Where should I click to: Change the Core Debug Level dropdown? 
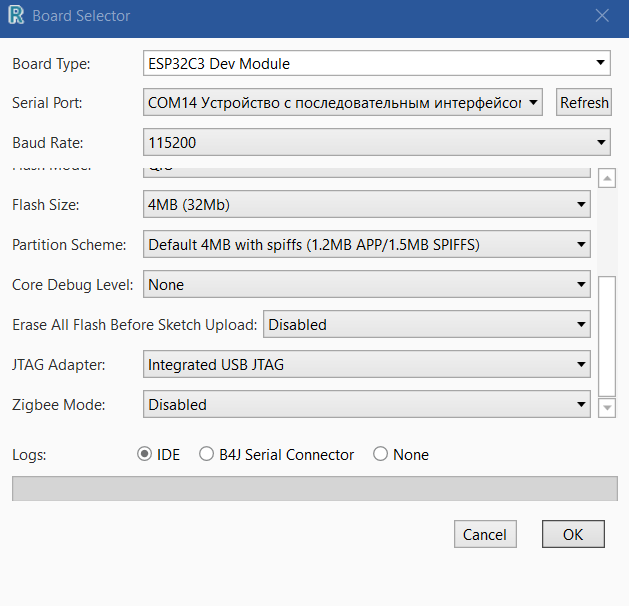pos(367,285)
